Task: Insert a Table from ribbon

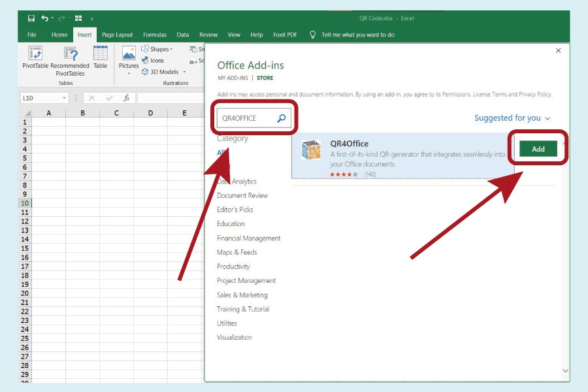Action: 100,57
